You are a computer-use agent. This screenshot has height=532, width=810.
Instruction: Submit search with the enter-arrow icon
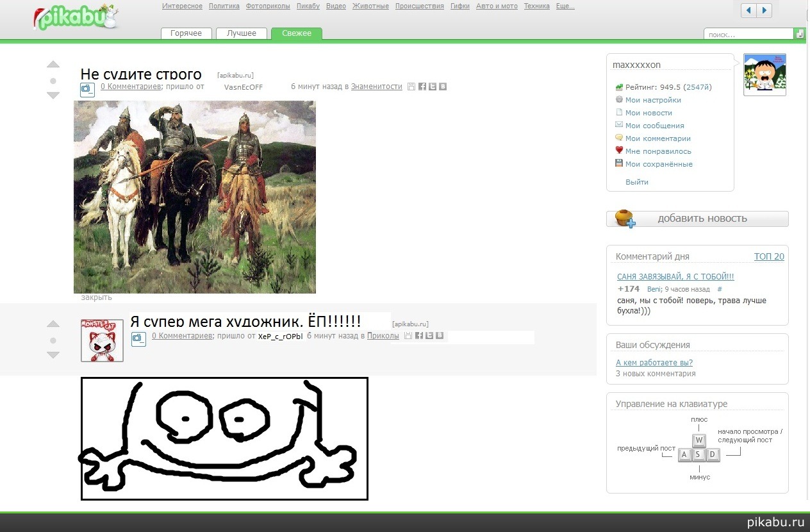(x=800, y=34)
